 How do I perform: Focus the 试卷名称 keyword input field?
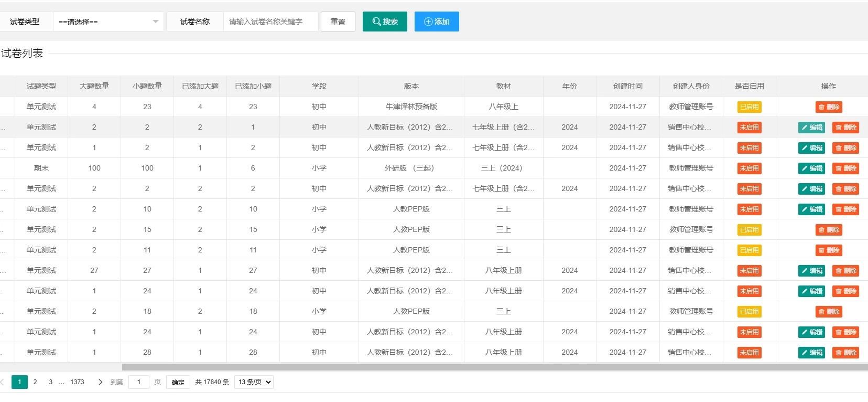click(270, 22)
